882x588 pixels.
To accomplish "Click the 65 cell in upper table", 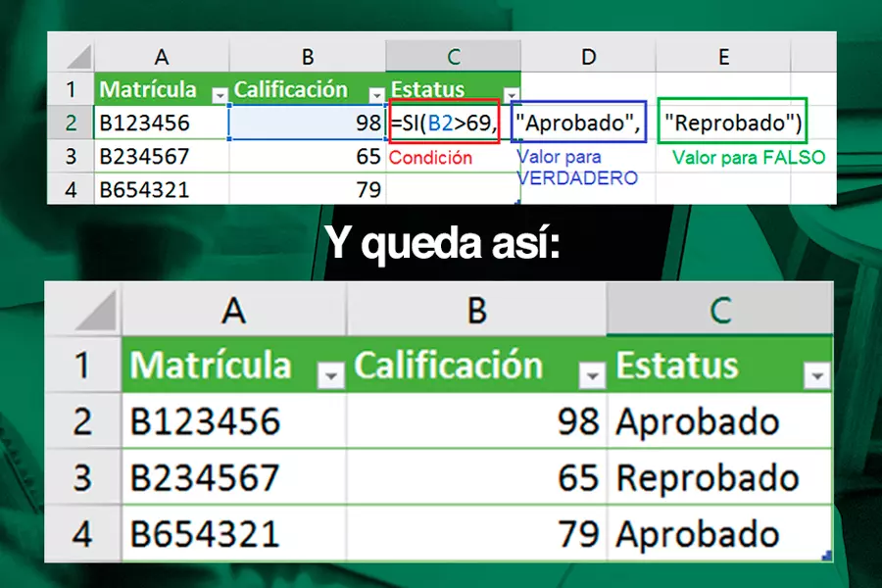I will tap(307, 156).
